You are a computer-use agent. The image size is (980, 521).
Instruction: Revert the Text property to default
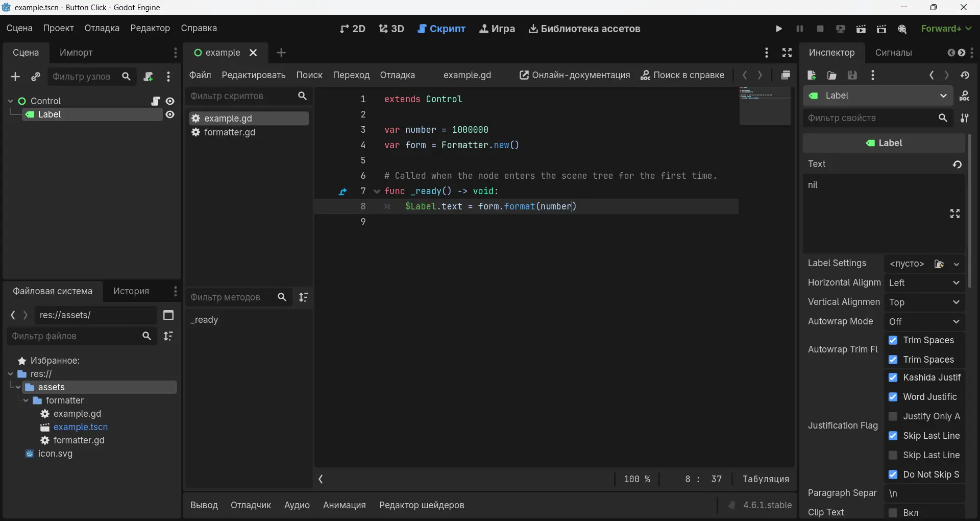click(957, 164)
